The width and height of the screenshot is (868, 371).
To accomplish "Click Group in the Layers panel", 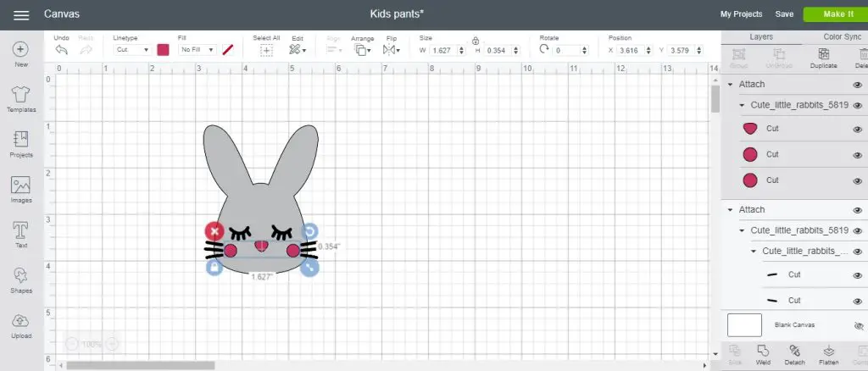I will coord(738,58).
